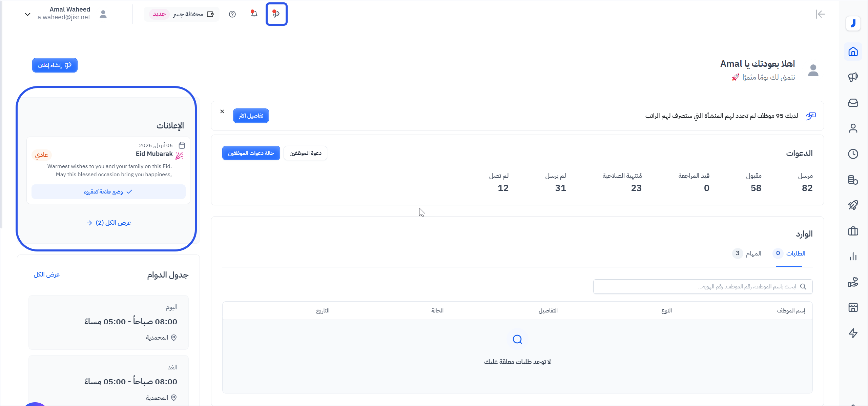Screen dimensions: 868x406
Task: Click the notifications bell icon
Action: click(x=254, y=14)
